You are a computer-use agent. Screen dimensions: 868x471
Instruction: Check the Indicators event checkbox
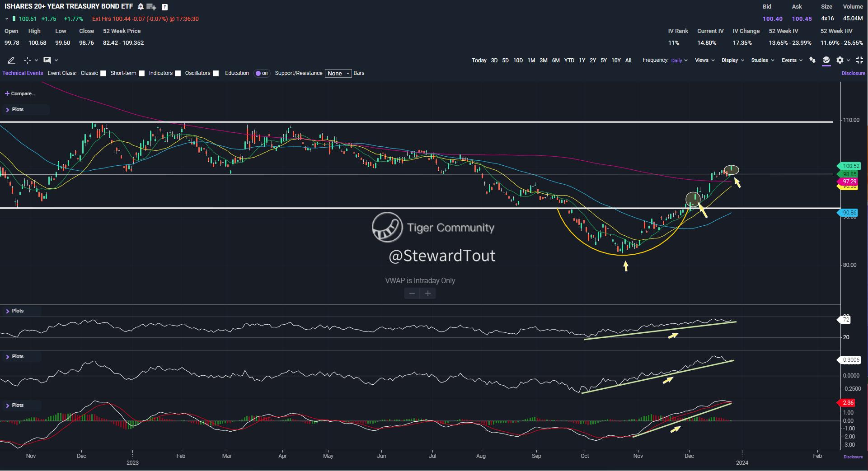coord(178,73)
